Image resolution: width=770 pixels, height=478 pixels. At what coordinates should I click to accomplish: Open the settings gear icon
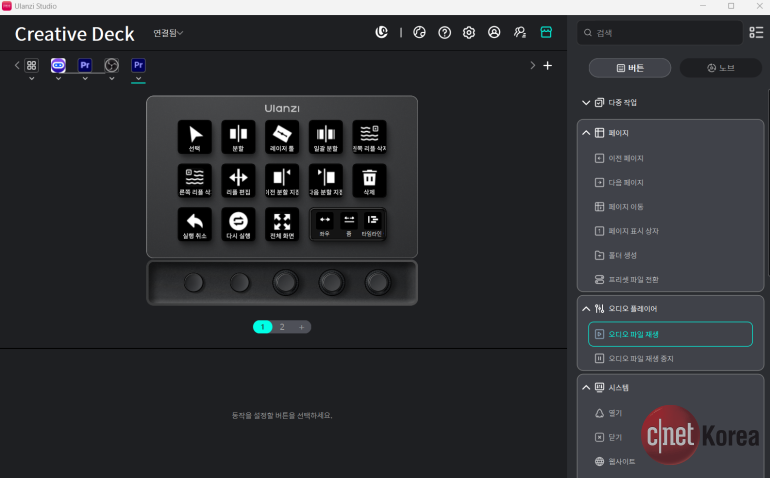click(469, 32)
